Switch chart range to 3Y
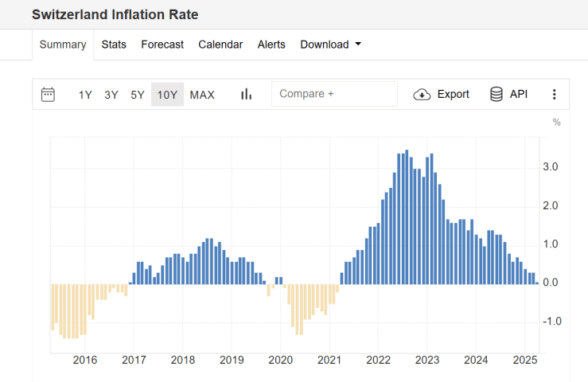The image size is (588, 382). 111,95
